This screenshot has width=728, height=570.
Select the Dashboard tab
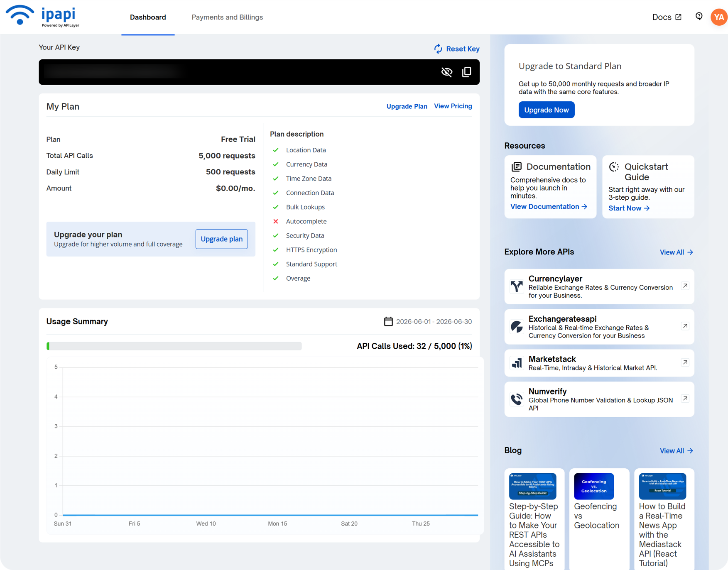coord(148,17)
